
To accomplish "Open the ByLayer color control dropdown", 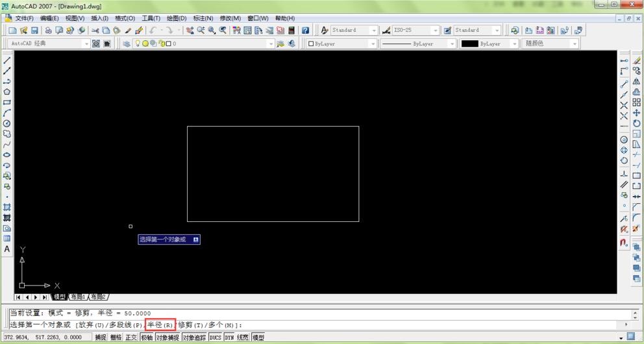I will pos(341,43).
